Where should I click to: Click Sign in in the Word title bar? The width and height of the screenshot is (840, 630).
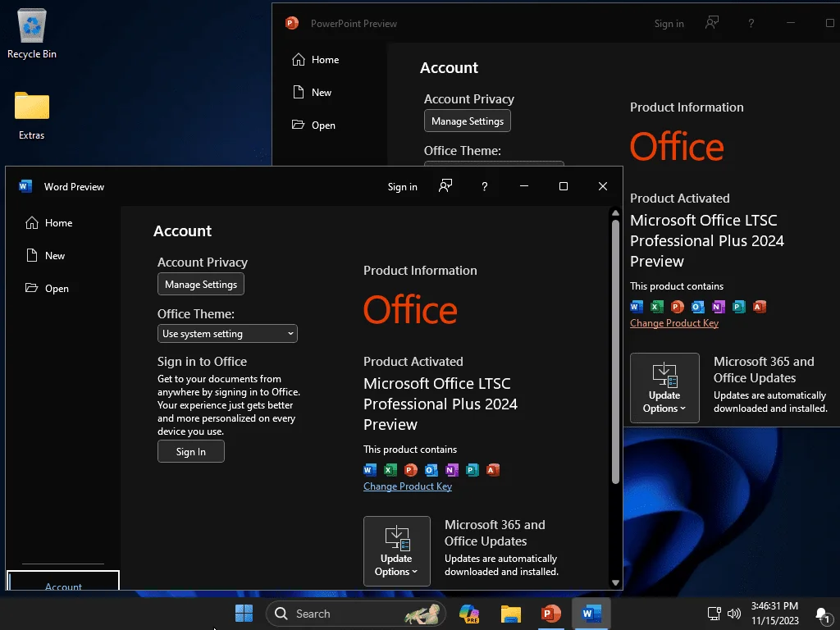402,186
